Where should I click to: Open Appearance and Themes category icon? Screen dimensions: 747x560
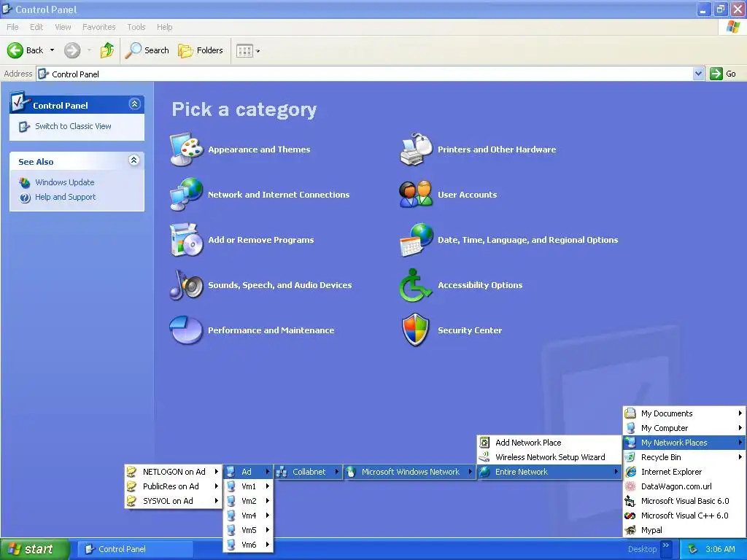click(x=187, y=149)
